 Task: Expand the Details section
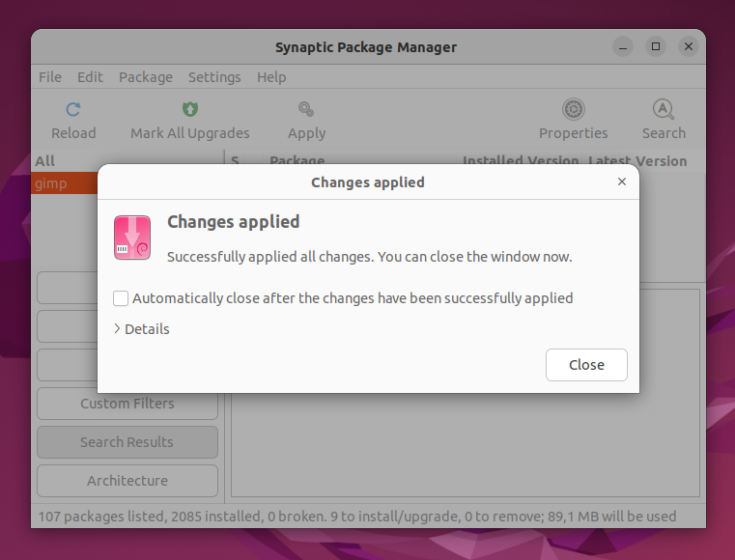[142, 329]
